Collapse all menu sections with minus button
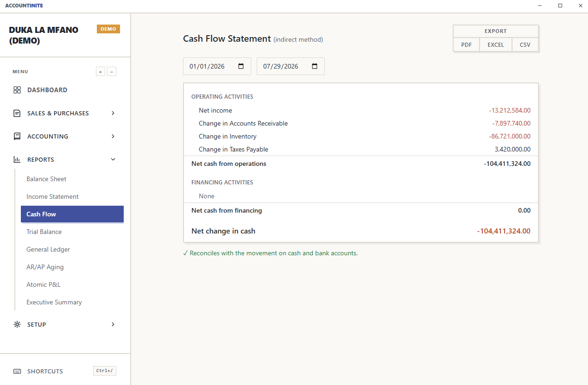Image resolution: width=588 pixels, height=385 pixels. pos(112,71)
